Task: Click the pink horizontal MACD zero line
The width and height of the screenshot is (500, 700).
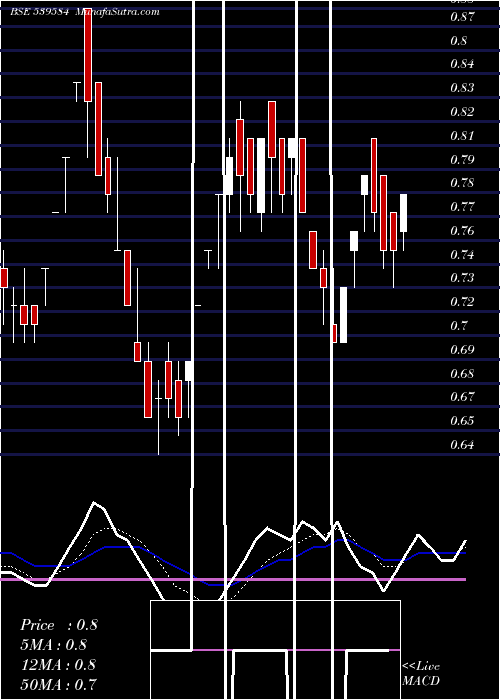Action: [x=233, y=579]
